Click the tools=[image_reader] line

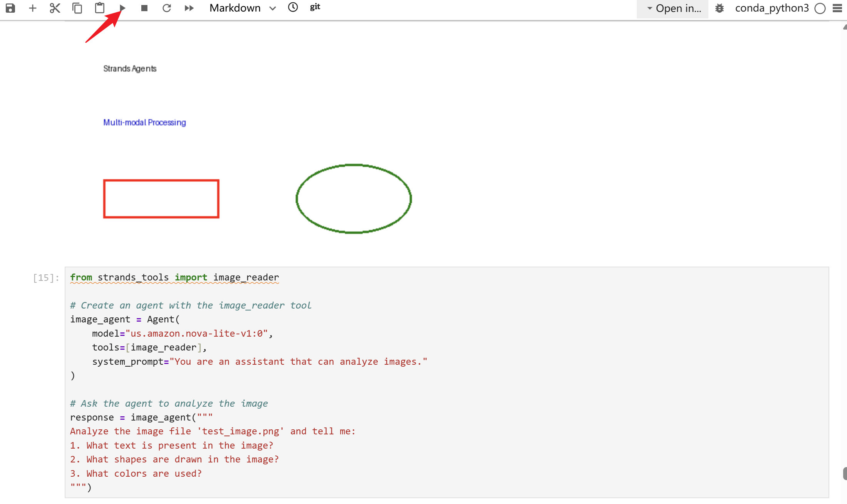coord(149,347)
